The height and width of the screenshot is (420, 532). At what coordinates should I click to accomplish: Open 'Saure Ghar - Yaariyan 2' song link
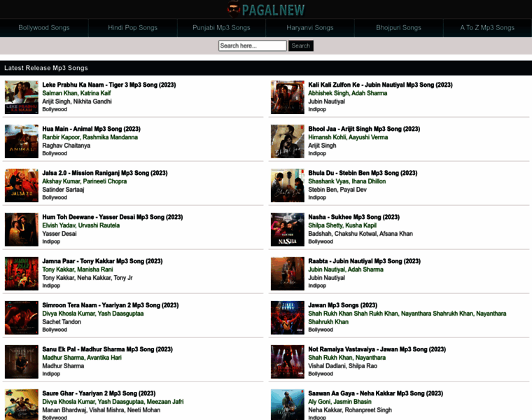pyautogui.click(x=99, y=393)
